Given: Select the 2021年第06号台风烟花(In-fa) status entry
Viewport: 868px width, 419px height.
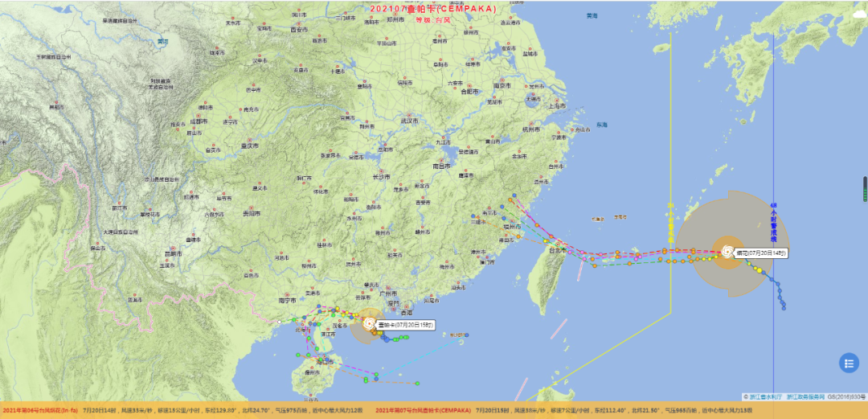Looking at the screenshot, I should click(40, 410).
